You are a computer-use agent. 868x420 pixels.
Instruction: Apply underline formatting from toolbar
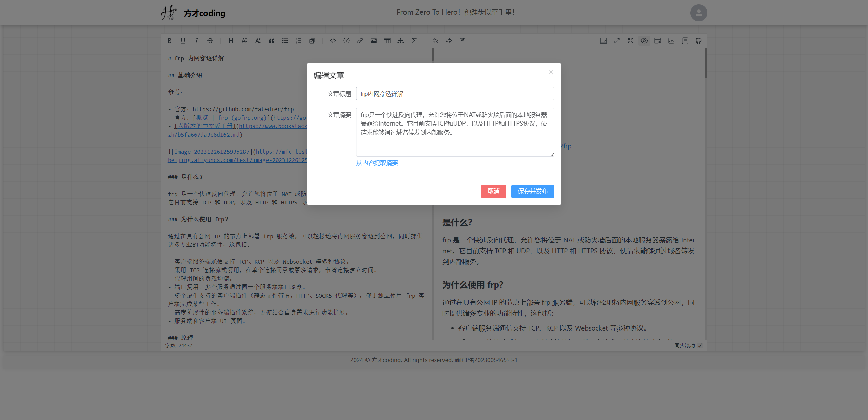183,41
